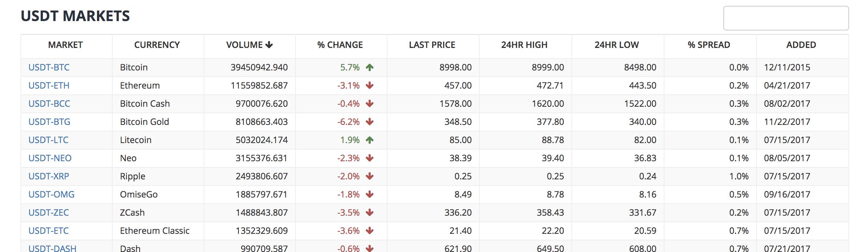Open USDT-DASH market link
This screenshot has height=252, width=868.
click(52, 248)
